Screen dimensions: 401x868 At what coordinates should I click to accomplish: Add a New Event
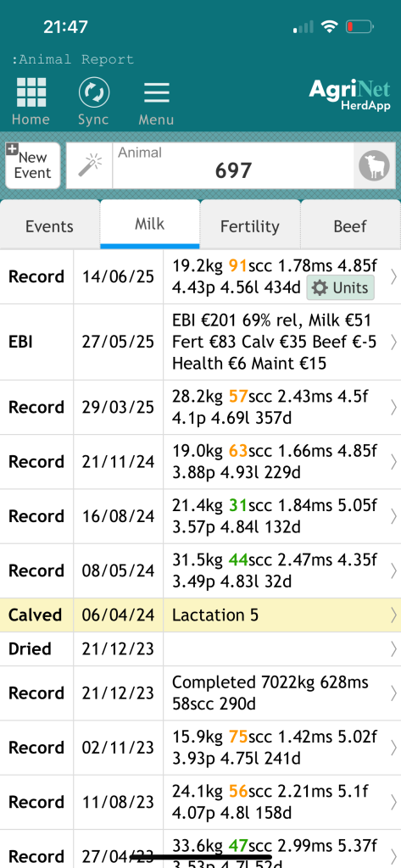(33, 165)
